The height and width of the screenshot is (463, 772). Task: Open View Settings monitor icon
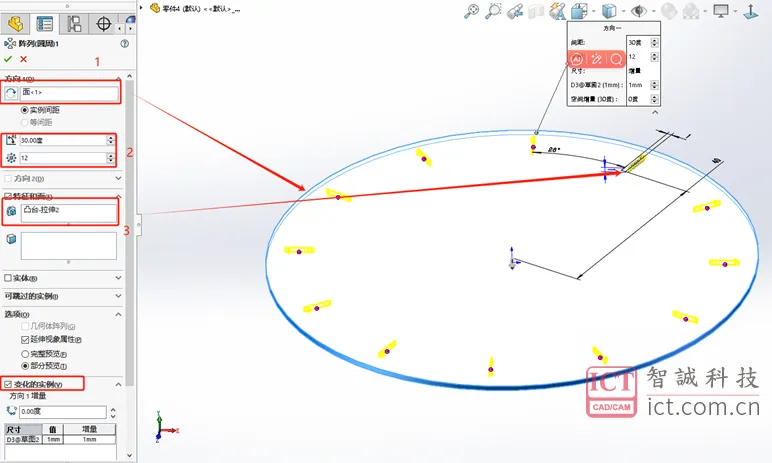pos(721,11)
